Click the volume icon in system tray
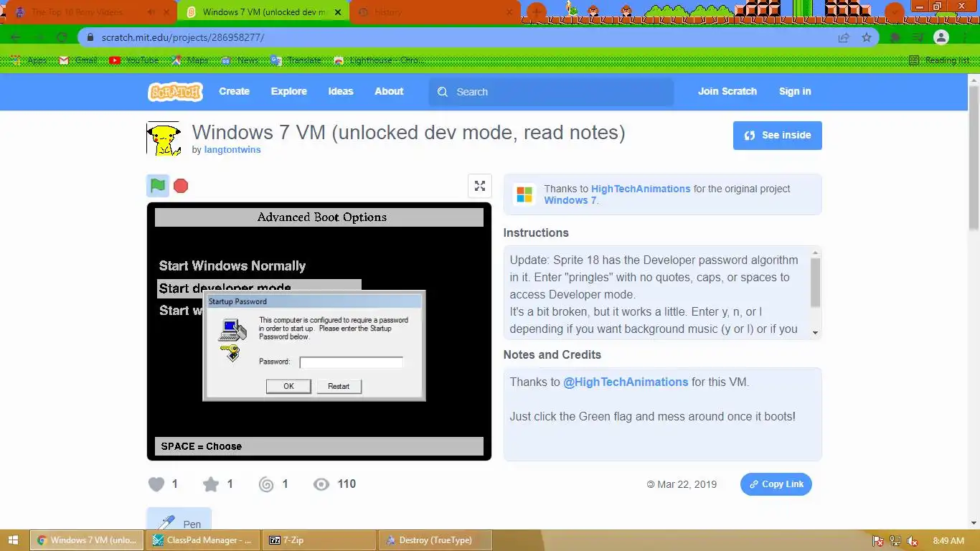The width and height of the screenshot is (980, 551). pos(913,541)
